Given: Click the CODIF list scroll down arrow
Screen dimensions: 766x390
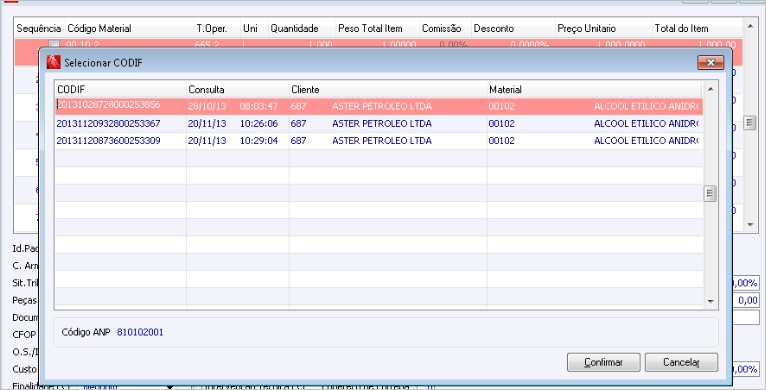Looking at the screenshot, I should 710,302.
